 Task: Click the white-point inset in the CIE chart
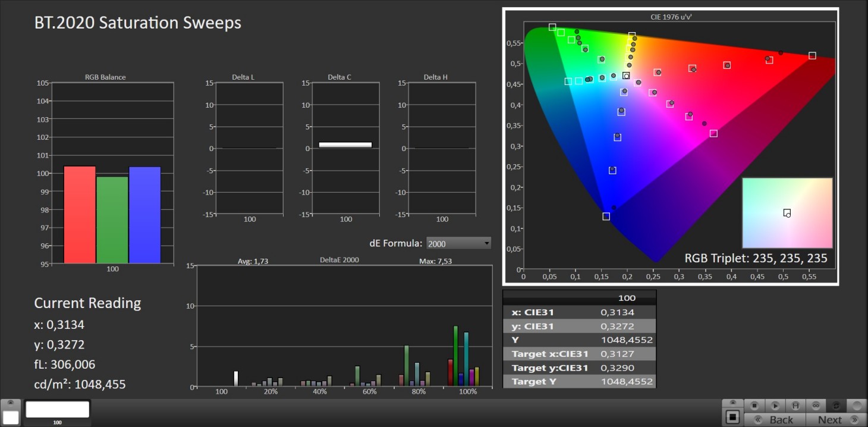(787, 212)
